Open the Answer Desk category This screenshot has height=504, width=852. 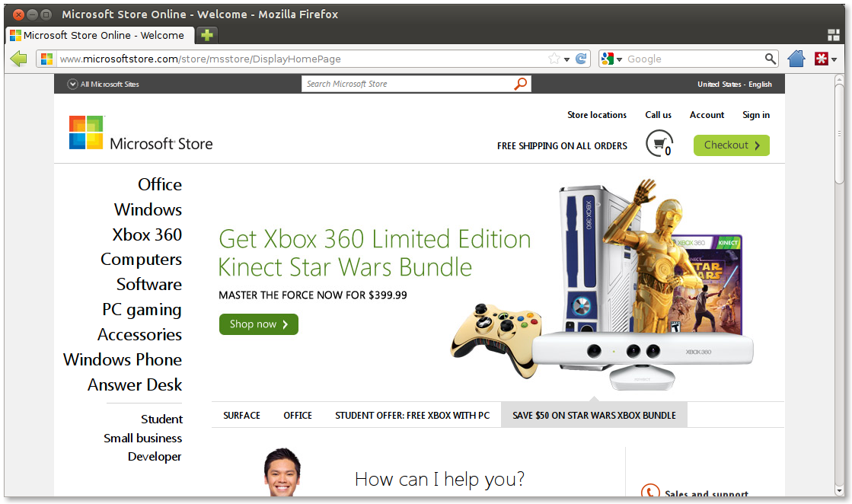click(135, 384)
